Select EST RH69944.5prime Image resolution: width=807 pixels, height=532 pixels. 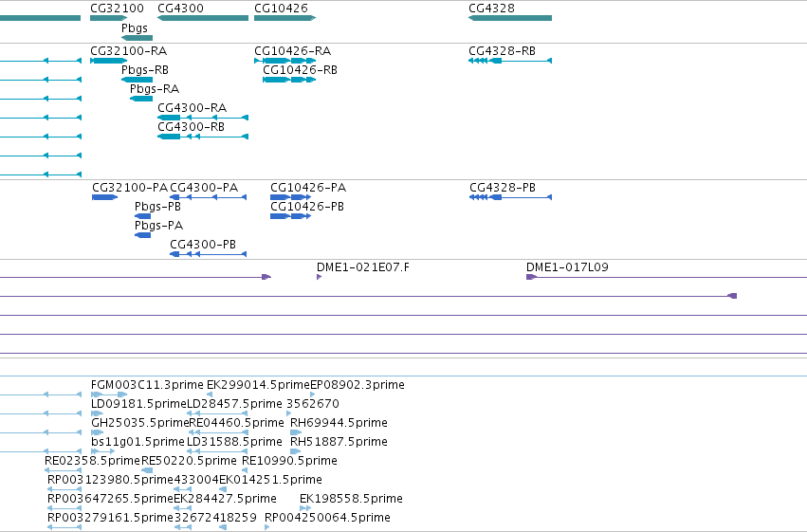[296, 432]
